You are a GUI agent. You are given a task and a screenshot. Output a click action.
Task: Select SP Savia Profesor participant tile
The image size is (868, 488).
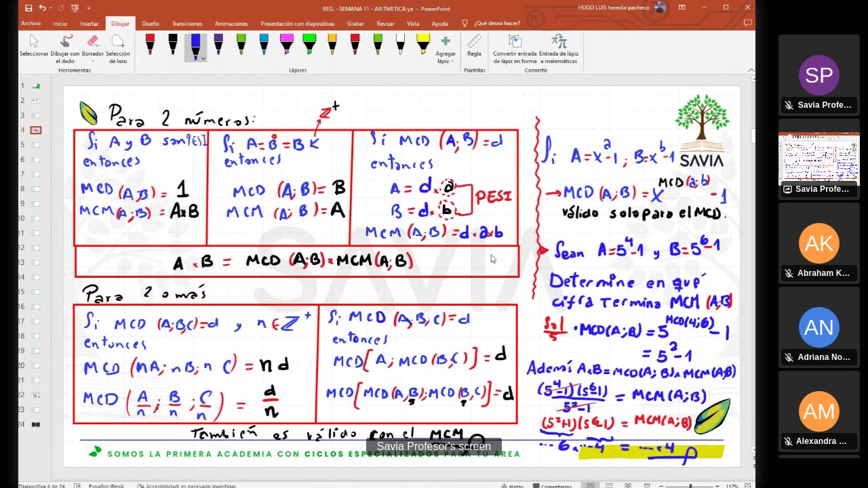[818, 75]
